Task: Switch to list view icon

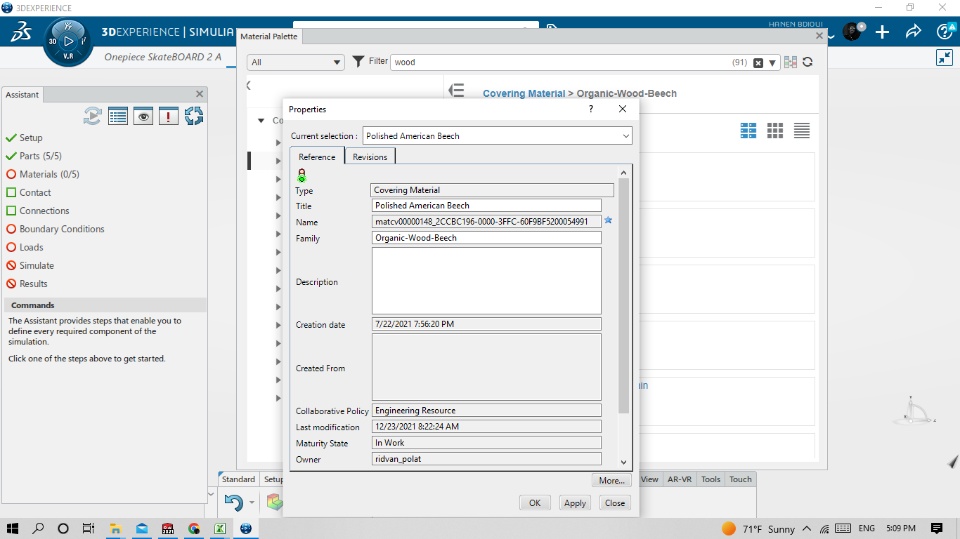Action: coord(801,130)
